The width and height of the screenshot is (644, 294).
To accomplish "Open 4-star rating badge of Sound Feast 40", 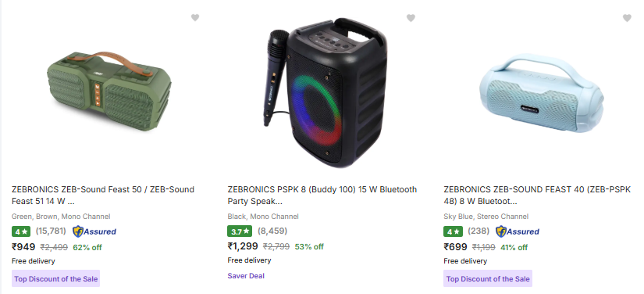I will (453, 231).
